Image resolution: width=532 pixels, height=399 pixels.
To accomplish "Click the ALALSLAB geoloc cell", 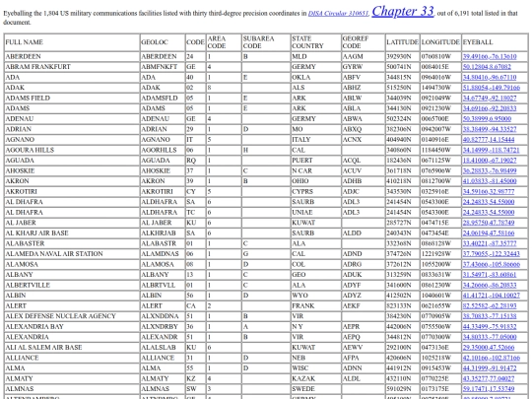I will pyautogui.click(x=163, y=348).
